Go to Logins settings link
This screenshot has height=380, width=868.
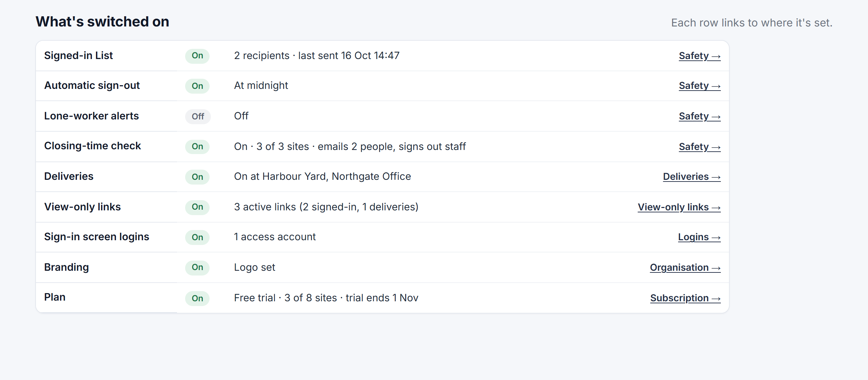tap(699, 237)
